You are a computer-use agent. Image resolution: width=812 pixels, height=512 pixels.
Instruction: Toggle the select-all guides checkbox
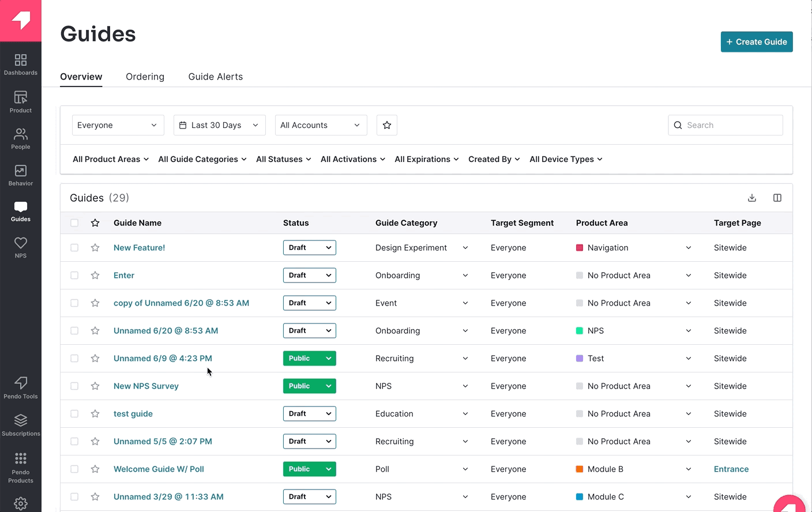[74, 223]
